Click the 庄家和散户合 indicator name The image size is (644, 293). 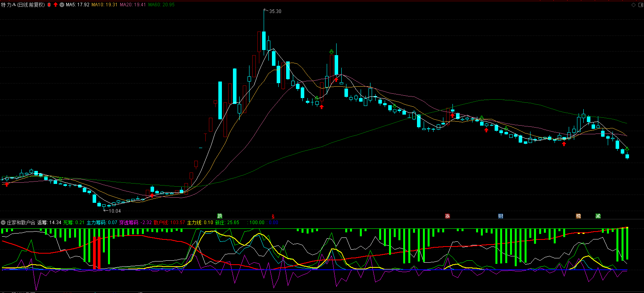[x=21, y=223]
